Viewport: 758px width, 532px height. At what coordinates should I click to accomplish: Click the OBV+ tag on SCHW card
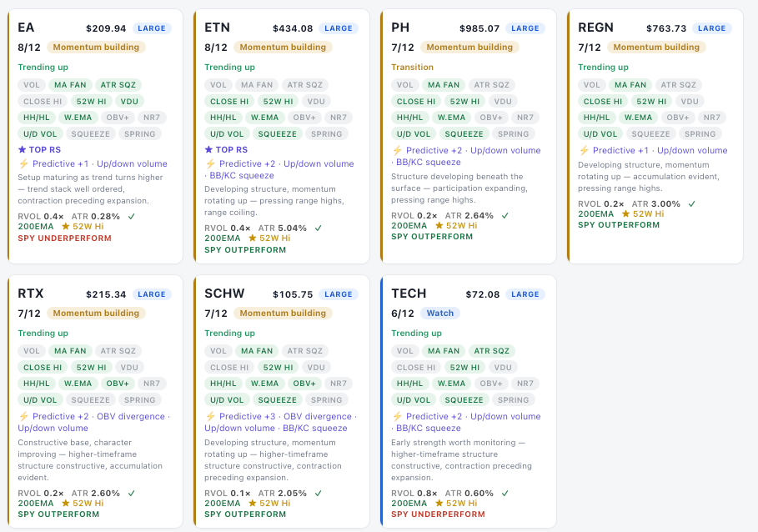[x=304, y=384]
